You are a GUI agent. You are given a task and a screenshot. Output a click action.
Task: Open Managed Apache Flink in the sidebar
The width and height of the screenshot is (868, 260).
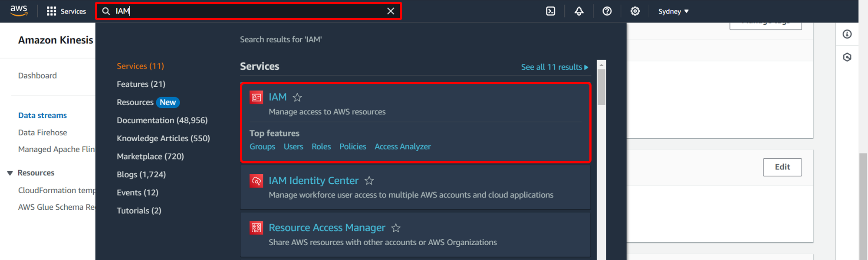point(56,149)
